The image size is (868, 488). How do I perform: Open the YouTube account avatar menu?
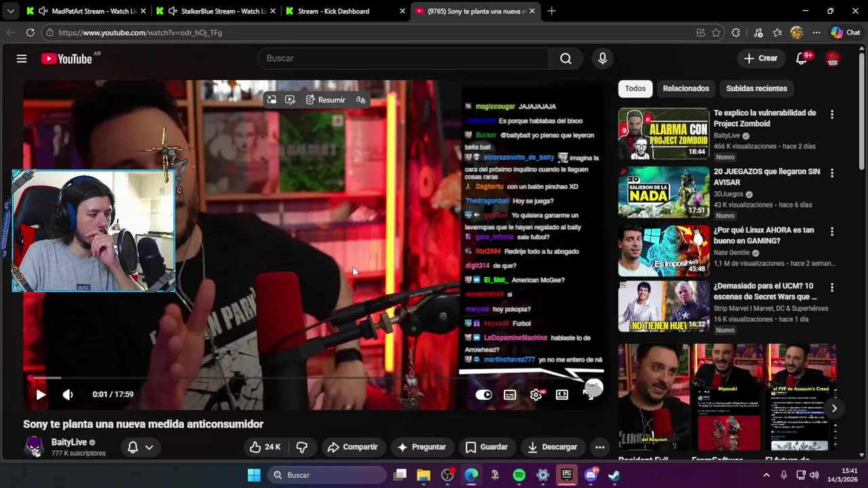[x=833, y=58]
